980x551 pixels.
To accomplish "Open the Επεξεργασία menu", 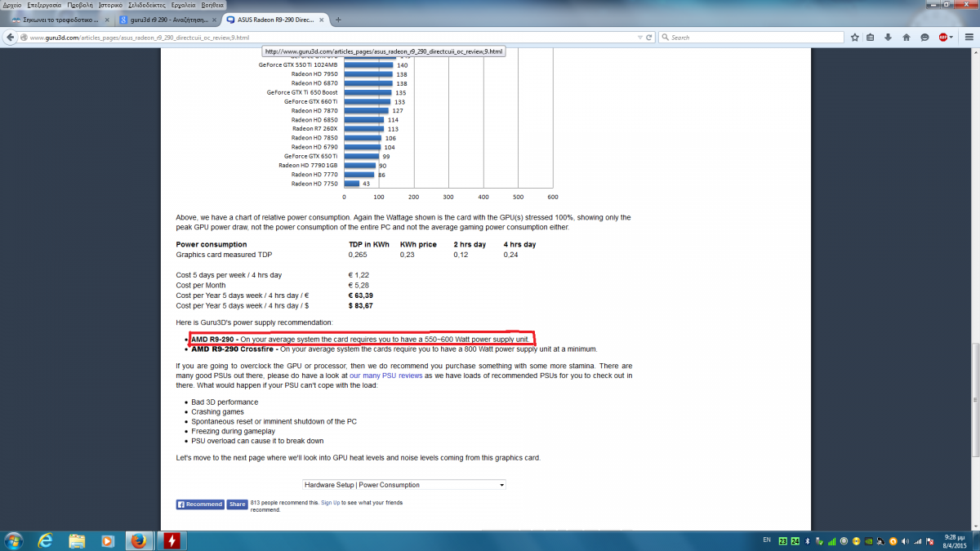I will tap(44, 5).
